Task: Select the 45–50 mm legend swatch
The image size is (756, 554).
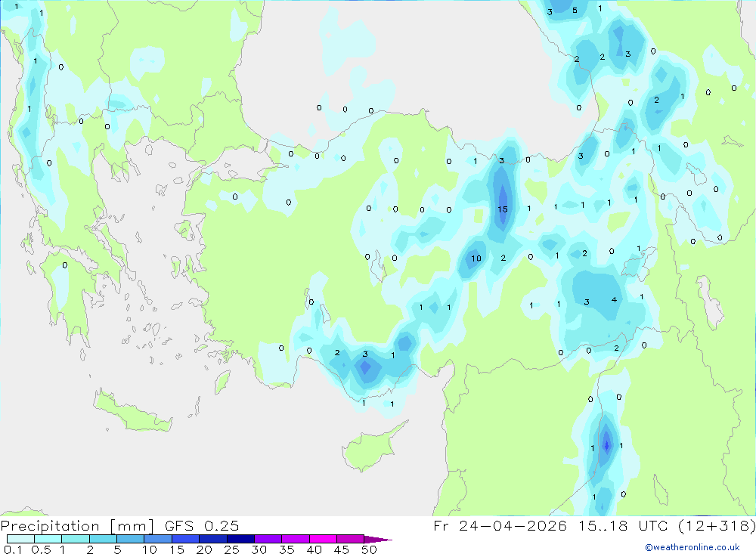Action: tap(350, 539)
